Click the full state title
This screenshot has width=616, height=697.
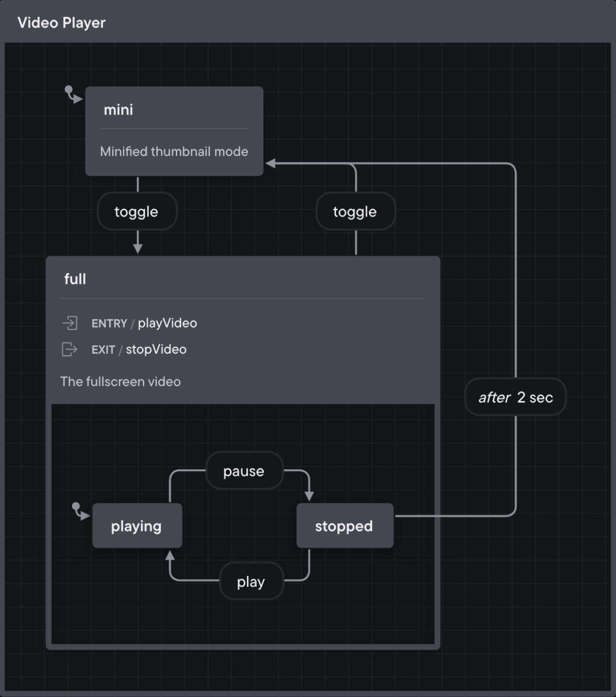(75, 279)
